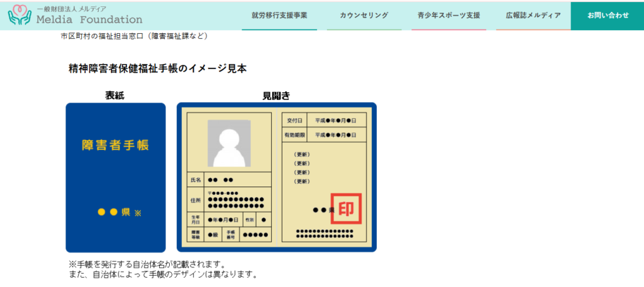Image resolution: width=644 pixels, height=287 pixels.
Task: Open the 広報誌メルディア menu item
Action: 533,16
